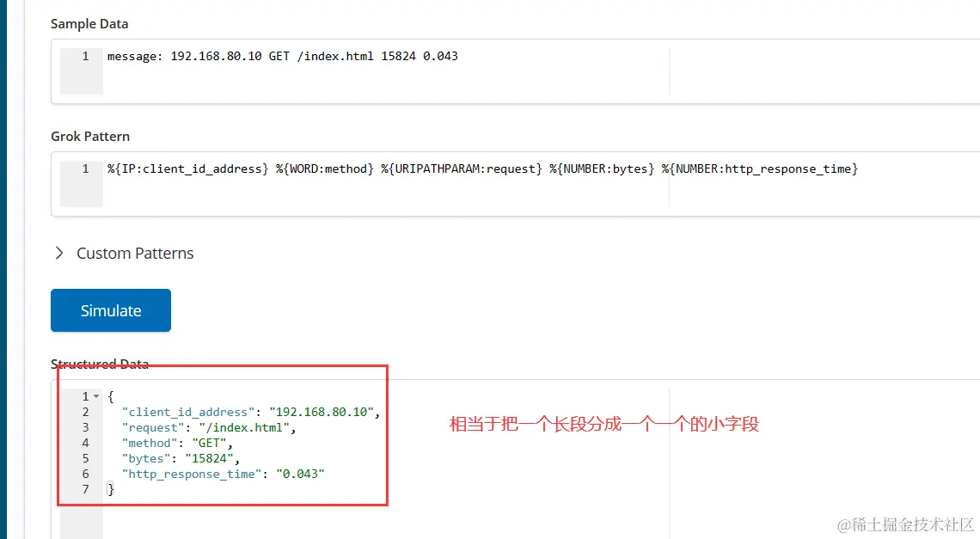The height and width of the screenshot is (539, 980).
Task: Click the Grok Pattern heading
Action: coord(90,137)
